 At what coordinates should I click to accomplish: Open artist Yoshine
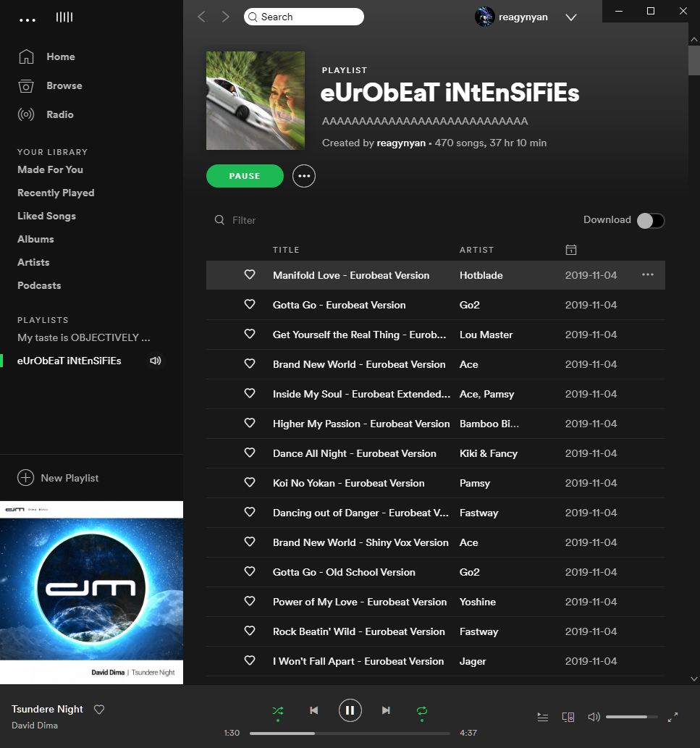(477, 602)
